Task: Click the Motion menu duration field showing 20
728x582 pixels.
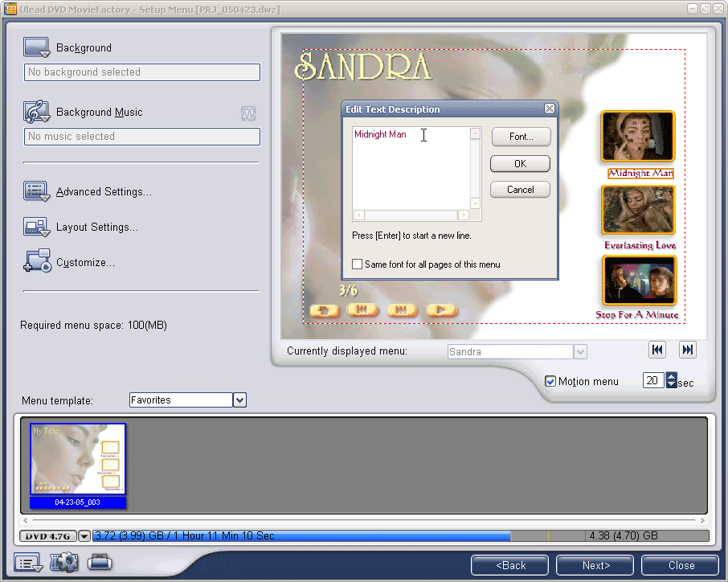Action: click(653, 380)
